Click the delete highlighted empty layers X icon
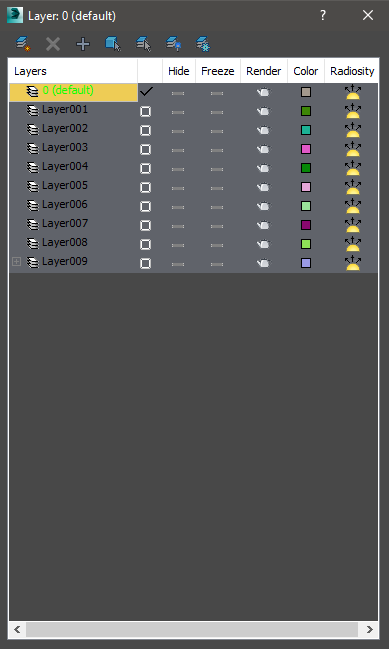The width and height of the screenshot is (389, 649). (53, 44)
